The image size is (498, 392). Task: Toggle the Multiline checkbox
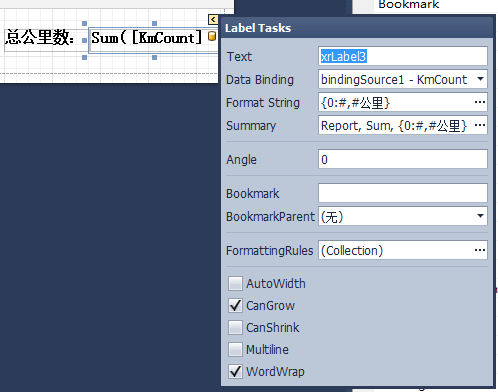pos(235,349)
